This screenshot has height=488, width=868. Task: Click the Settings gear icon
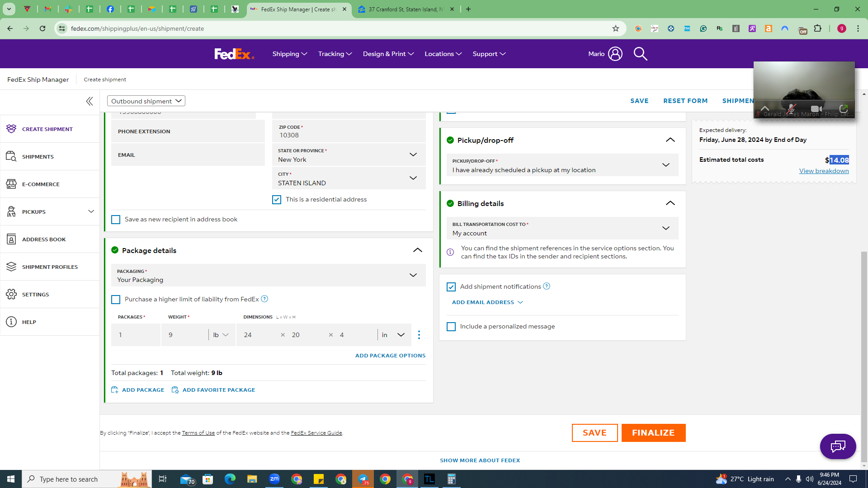pyautogui.click(x=11, y=294)
